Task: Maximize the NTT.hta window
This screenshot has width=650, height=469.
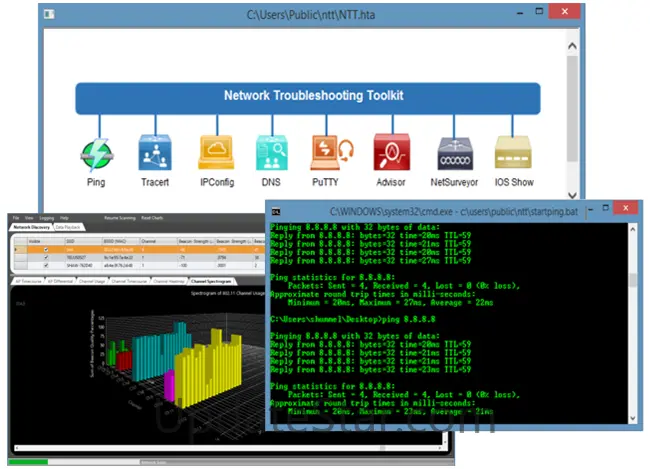Action: coord(539,11)
